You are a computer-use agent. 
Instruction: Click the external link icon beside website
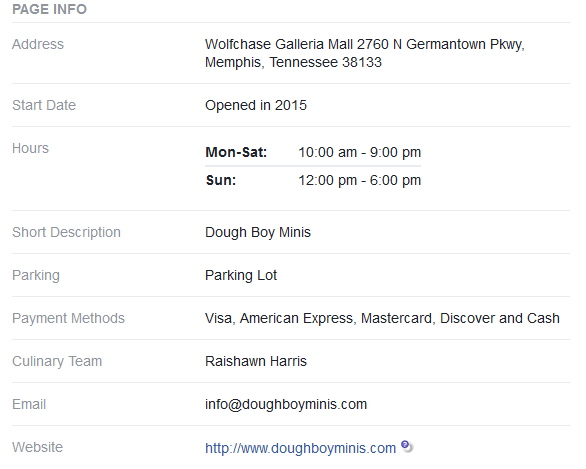coord(407,446)
